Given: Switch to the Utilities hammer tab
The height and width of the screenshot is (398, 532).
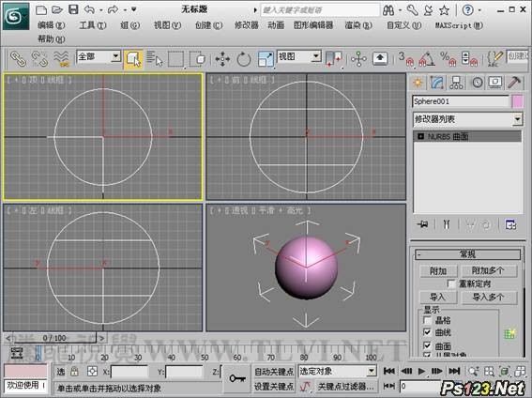Looking at the screenshot, I should (x=515, y=83).
